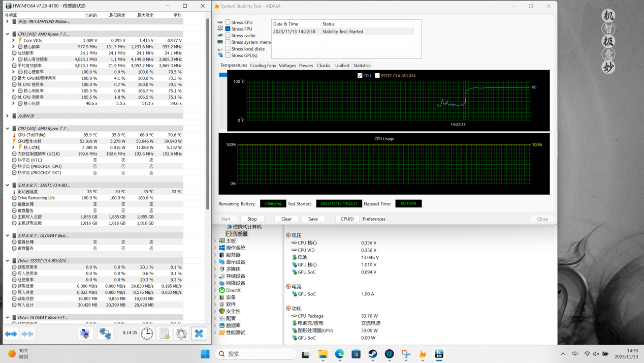Open Steam from the taskbar

tap(373, 354)
